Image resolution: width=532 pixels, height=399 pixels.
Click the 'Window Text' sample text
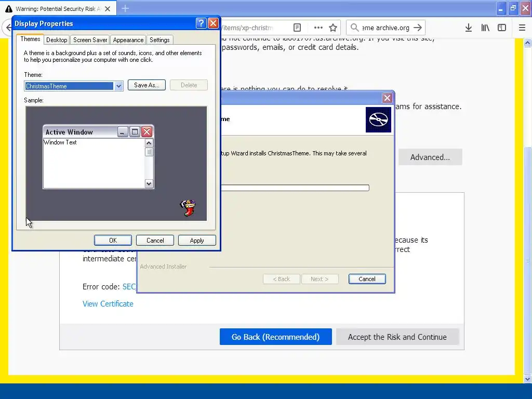click(x=60, y=142)
